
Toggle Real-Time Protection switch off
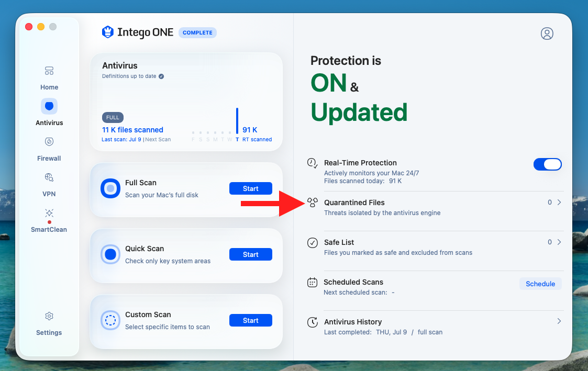pos(548,164)
